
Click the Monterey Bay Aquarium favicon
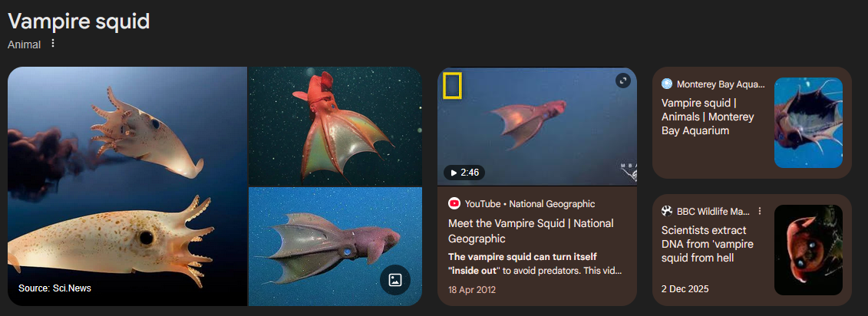coord(667,84)
